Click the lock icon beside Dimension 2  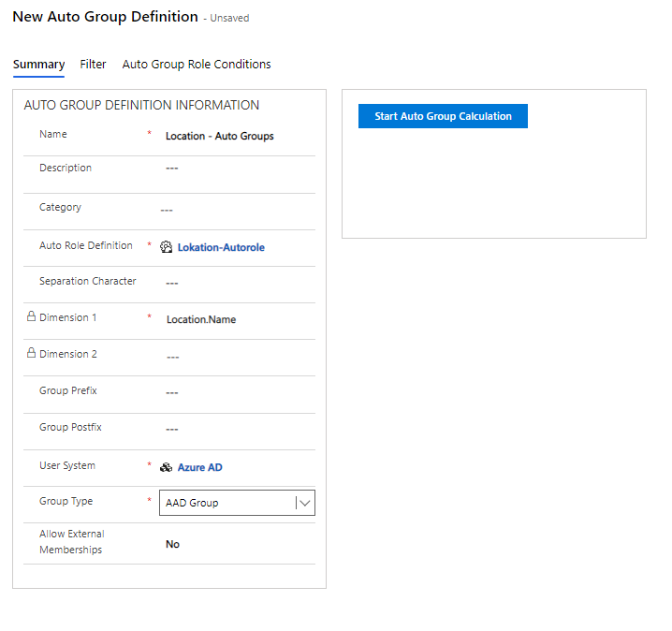(x=31, y=354)
